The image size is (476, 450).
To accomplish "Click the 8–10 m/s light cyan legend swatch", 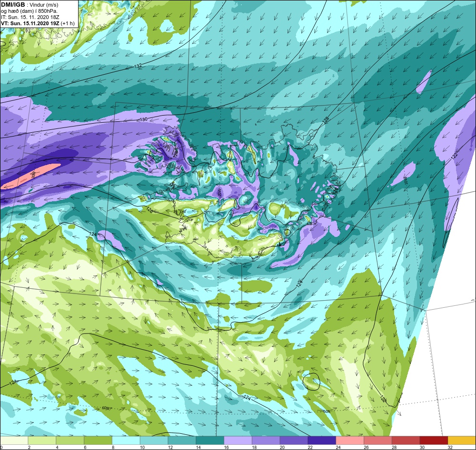I will (126, 440).
